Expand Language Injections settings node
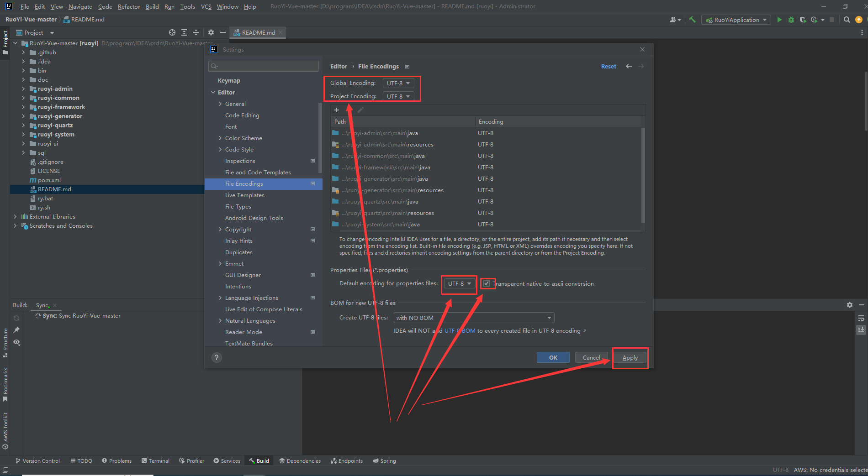 pyautogui.click(x=220, y=298)
